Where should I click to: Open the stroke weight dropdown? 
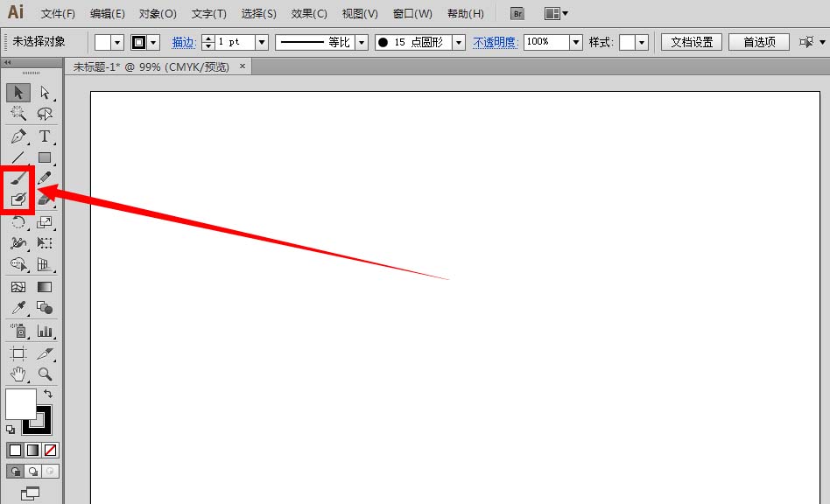[262, 42]
